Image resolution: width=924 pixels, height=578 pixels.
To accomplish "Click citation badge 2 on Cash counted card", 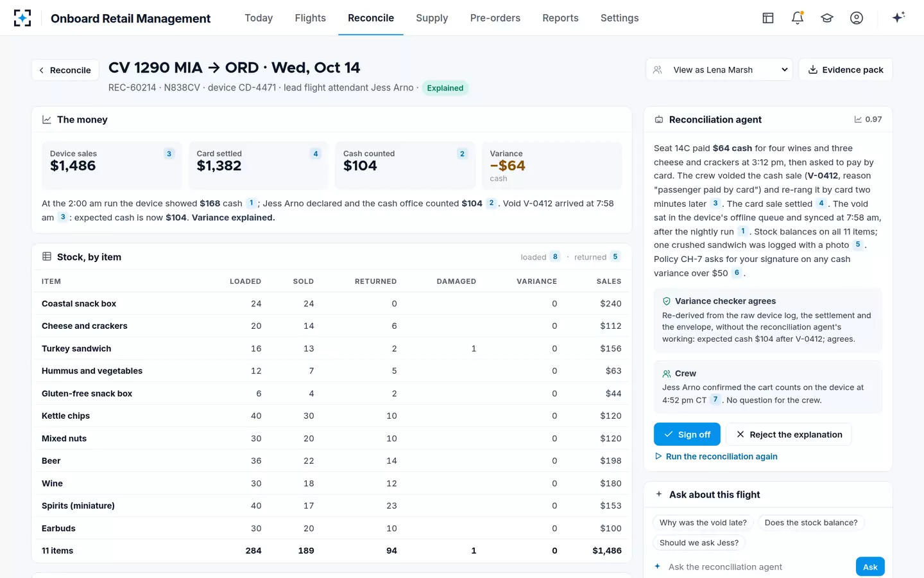I will (x=462, y=153).
